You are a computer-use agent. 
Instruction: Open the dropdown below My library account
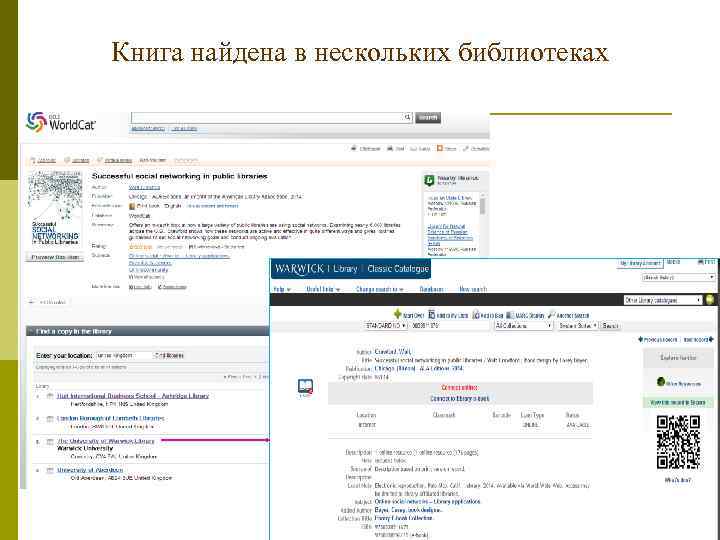(x=678, y=277)
